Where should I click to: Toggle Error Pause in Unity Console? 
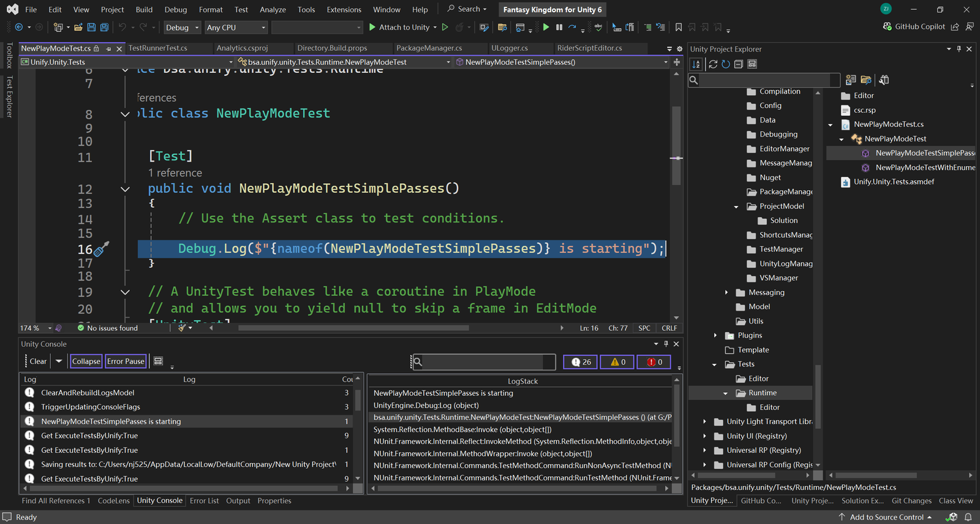(x=126, y=362)
